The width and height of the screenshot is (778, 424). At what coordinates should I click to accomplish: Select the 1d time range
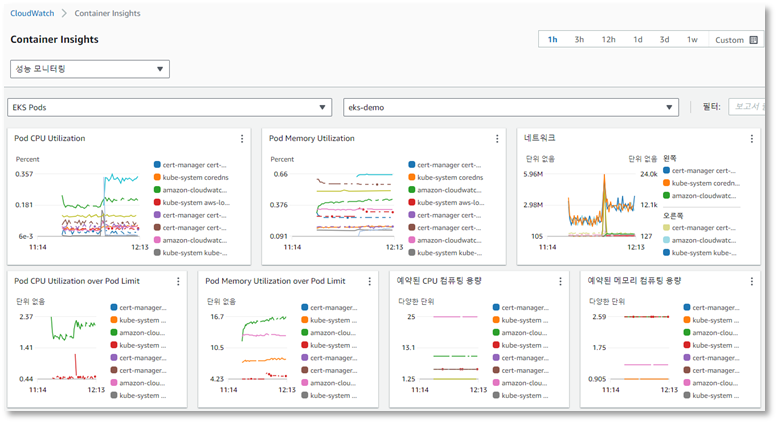tap(638, 40)
